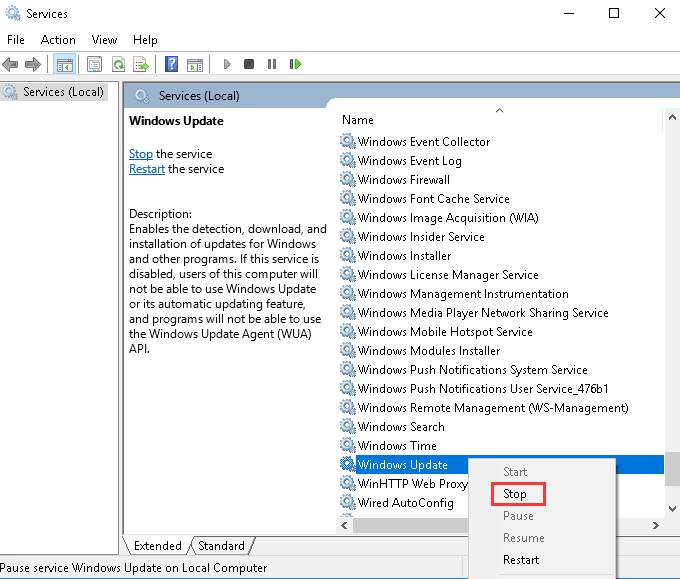Click the gear icon beside Windows Modules Installer

[347, 350]
